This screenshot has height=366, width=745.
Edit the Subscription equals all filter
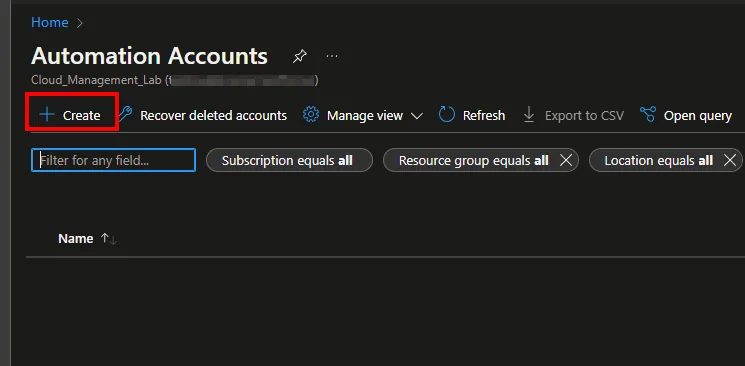pyautogui.click(x=289, y=161)
